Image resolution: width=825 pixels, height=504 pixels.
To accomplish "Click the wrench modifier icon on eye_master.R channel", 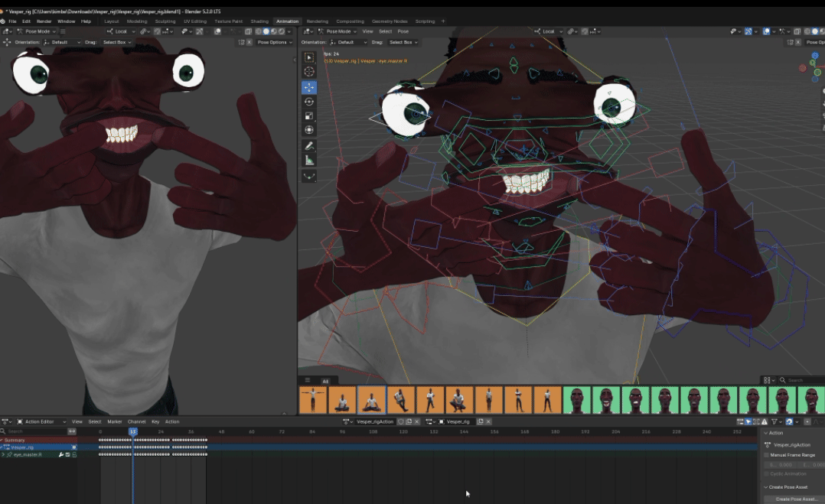I will coord(61,454).
